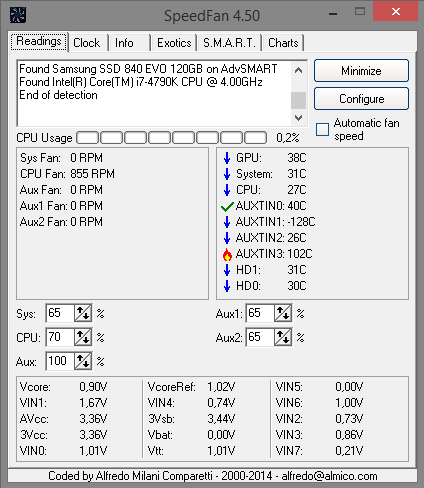
Task: Switch to the Readings tab
Action: tap(39, 42)
